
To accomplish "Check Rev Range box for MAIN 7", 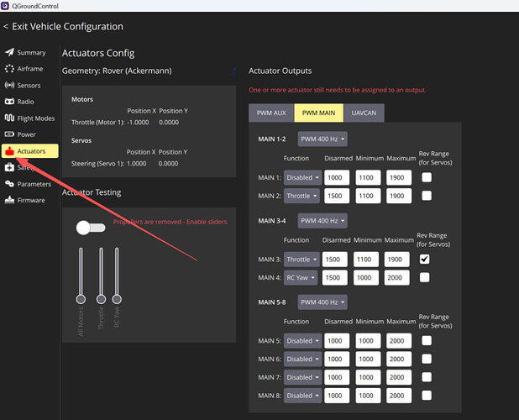I will (427, 377).
